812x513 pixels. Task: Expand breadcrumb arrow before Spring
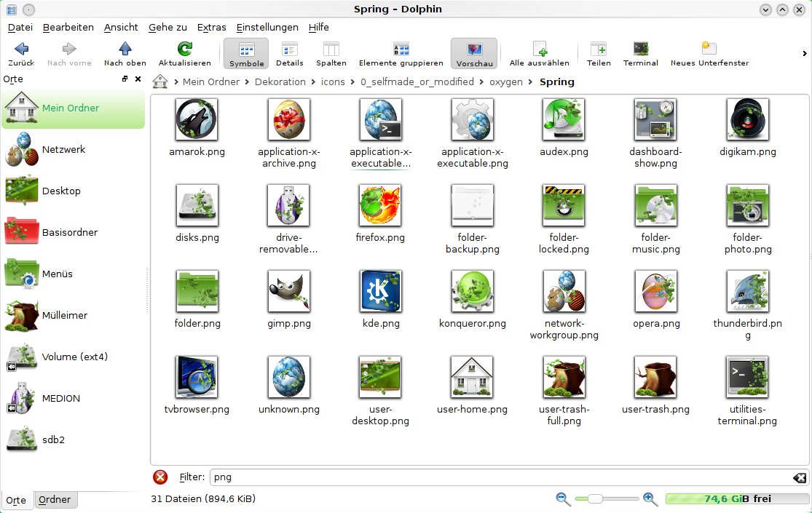click(x=530, y=81)
